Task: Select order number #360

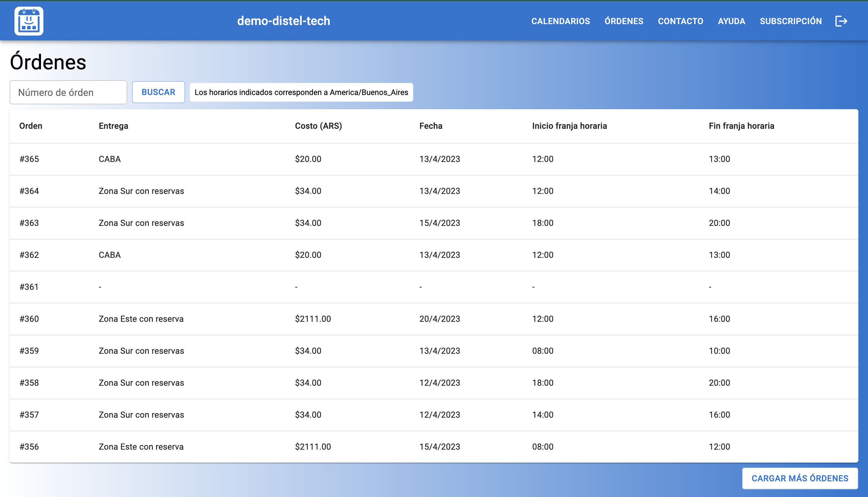Action: tap(29, 319)
